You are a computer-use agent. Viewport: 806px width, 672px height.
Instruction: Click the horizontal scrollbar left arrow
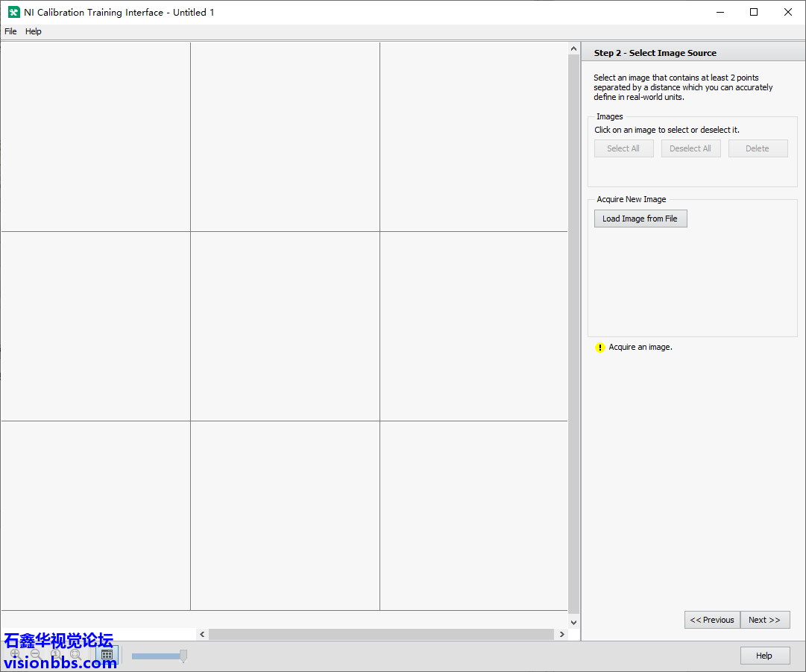(202, 634)
